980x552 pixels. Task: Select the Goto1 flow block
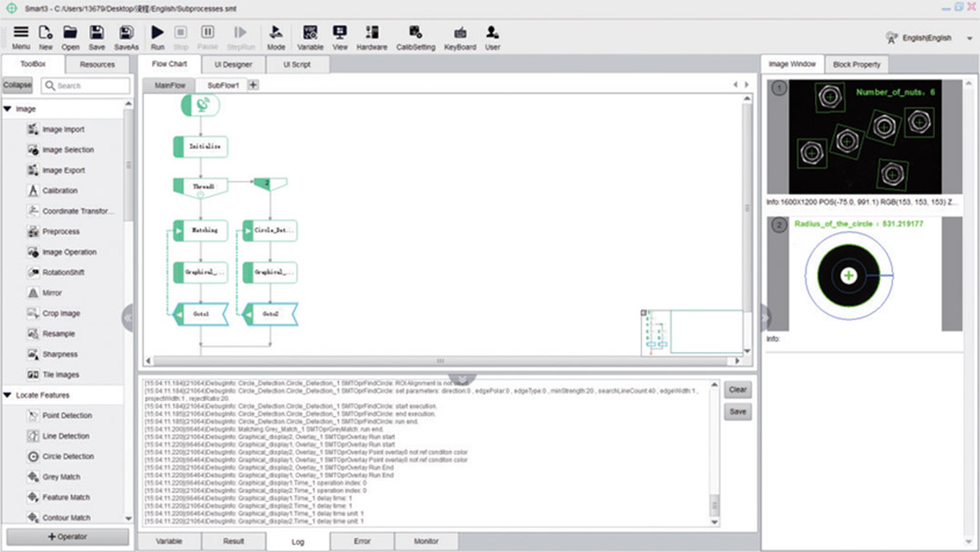(x=201, y=314)
